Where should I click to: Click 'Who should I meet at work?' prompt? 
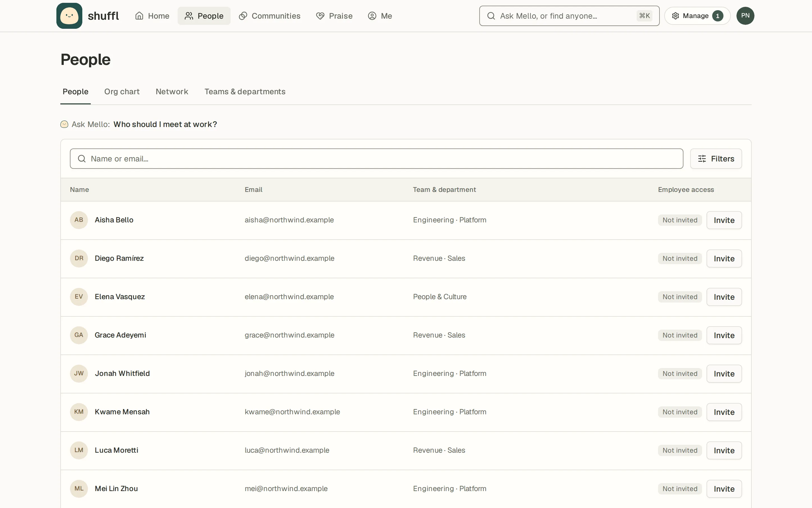[x=165, y=124]
